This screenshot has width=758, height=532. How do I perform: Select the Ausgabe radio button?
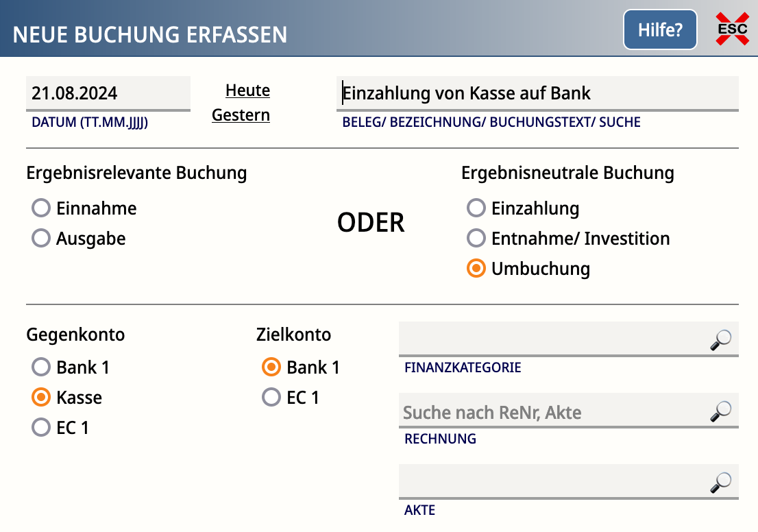[41, 238]
